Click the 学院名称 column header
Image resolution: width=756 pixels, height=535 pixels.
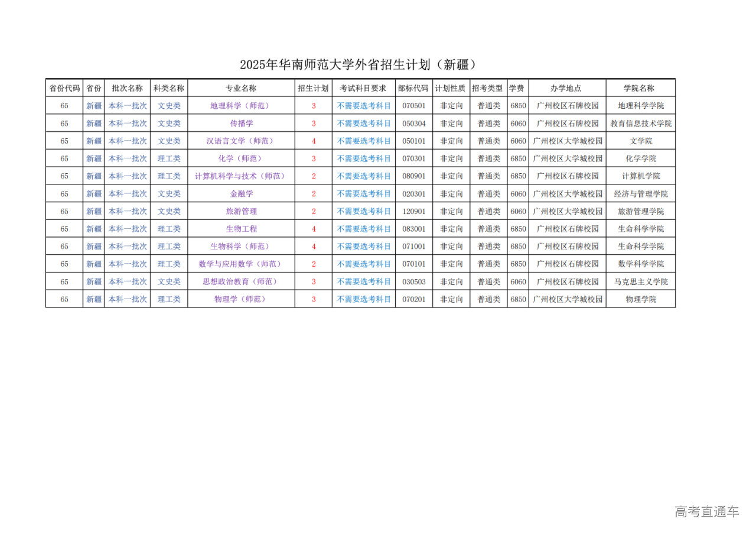click(640, 88)
